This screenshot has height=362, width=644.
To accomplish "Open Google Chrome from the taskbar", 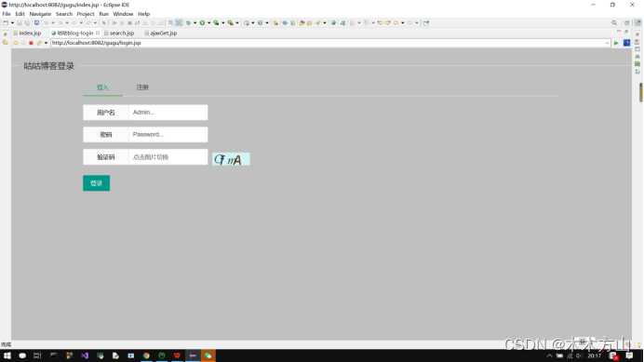I will coord(146,355).
